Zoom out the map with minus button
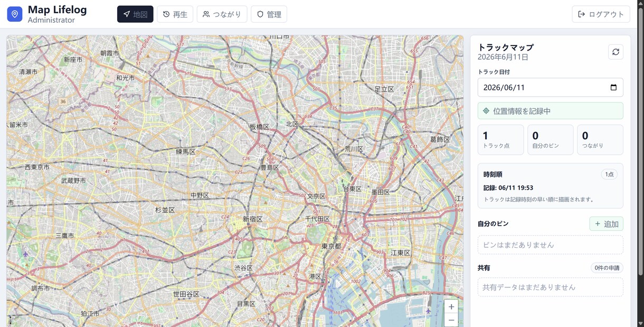 pyautogui.click(x=451, y=320)
